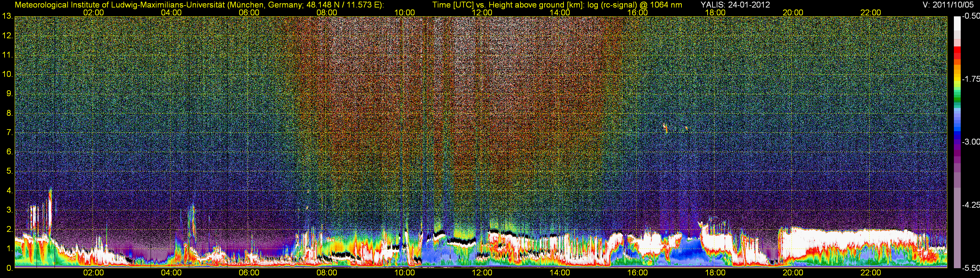Click the 3 km height axis label
Image resolution: width=980 pixels, height=278 pixels.
click(9, 210)
